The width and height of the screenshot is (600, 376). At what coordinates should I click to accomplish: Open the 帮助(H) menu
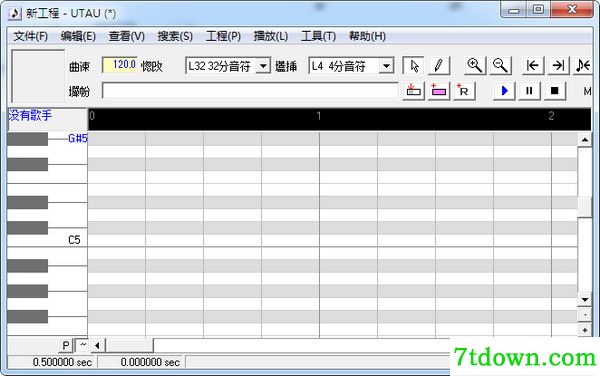(367, 36)
